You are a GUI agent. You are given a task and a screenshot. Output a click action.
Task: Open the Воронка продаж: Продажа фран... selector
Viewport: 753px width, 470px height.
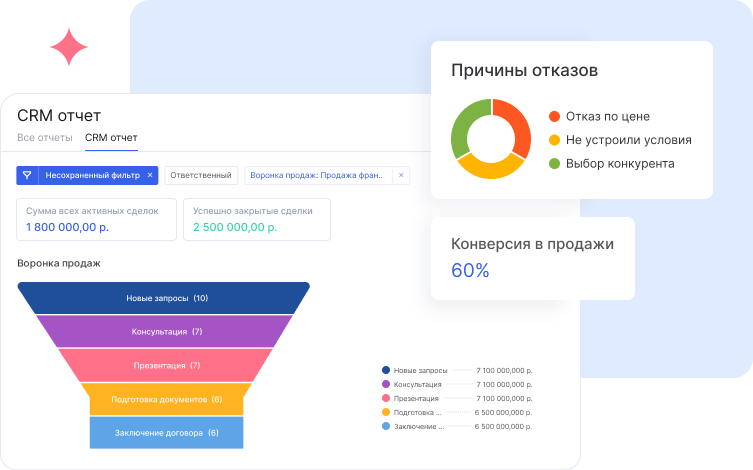[x=315, y=175]
